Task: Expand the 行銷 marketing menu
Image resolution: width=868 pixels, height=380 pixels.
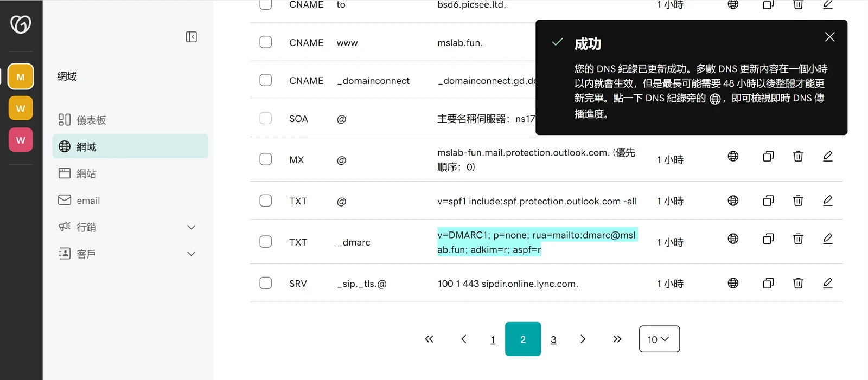Action: (x=130, y=227)
